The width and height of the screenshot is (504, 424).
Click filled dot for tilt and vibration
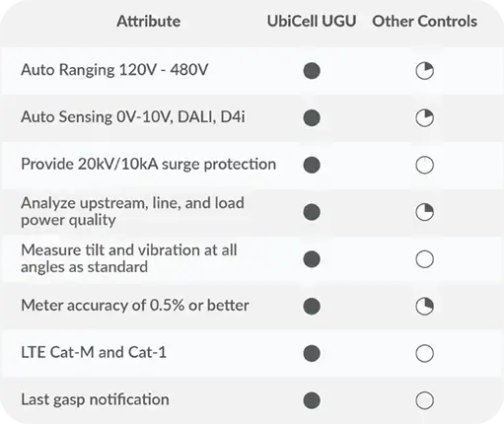(x=312, y=259)
